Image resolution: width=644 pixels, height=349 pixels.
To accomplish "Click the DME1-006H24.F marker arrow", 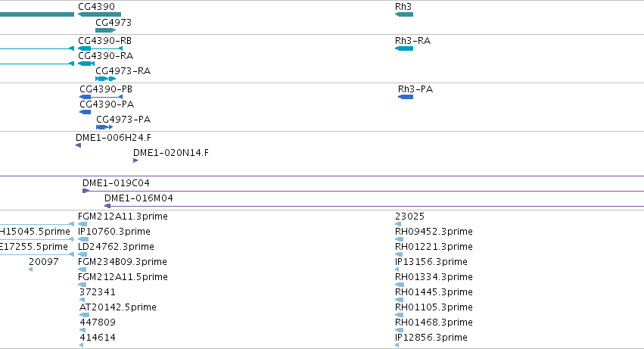I will [x=79, y=145].
